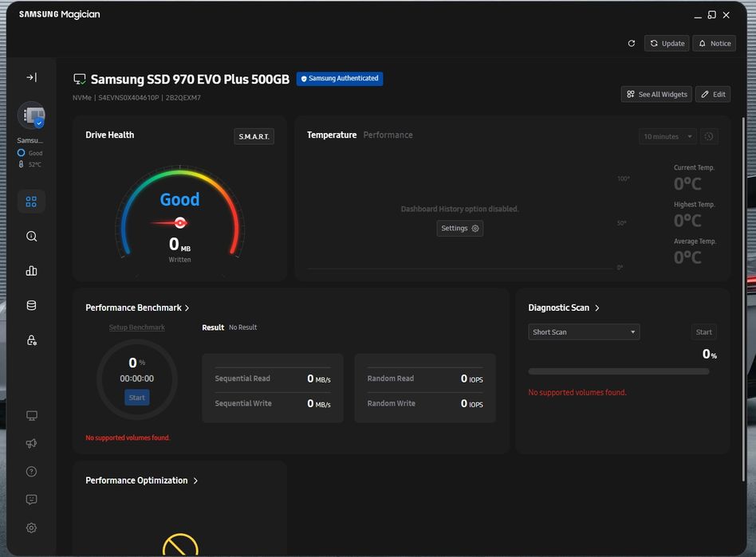Image resolution: width=756 pixels, height=557 pixels.
Task: Open Settings gear icon in the sidebar
Action: (x=31, y=528)
